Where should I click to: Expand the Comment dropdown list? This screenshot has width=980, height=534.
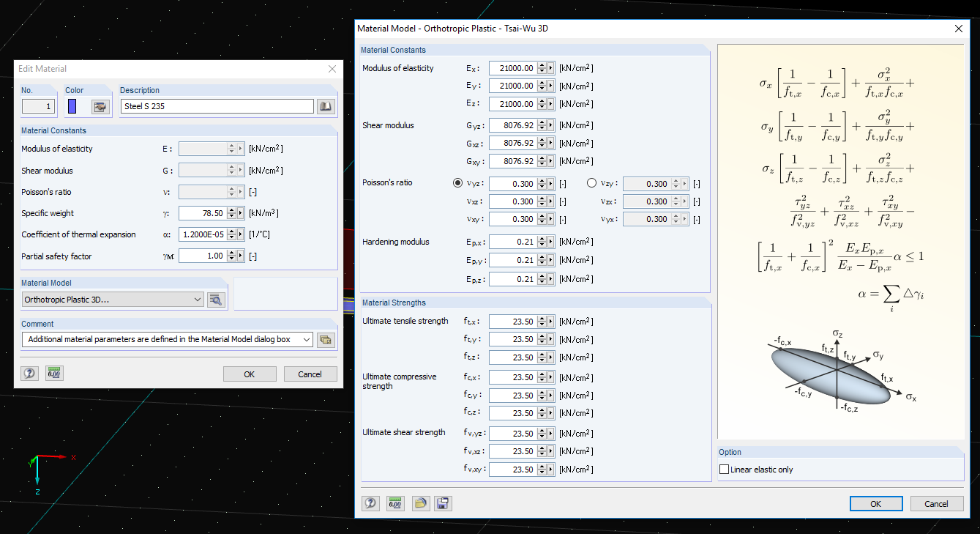[306, 339]
